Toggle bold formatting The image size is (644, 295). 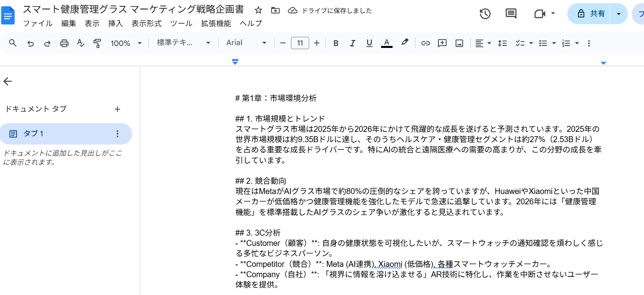[336, 43]
